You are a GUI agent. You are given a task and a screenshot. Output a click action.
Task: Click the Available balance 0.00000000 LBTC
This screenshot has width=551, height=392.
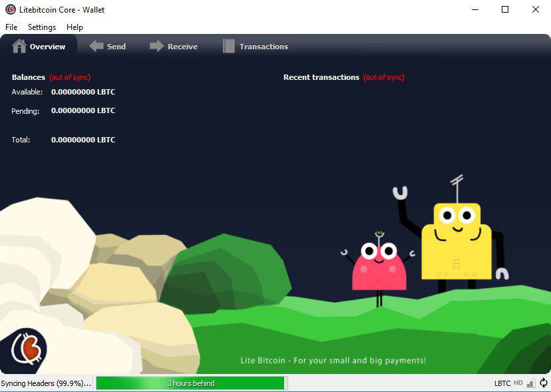83,92
